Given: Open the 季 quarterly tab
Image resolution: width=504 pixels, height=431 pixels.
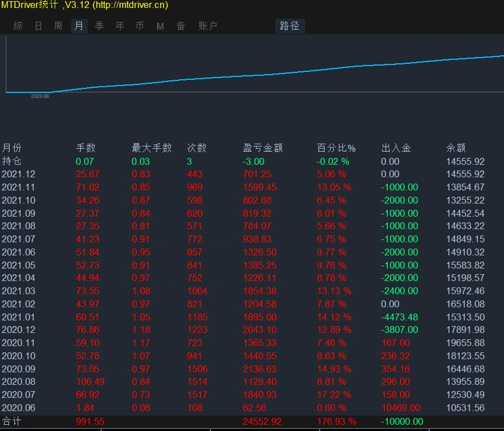Looking at the screenshot, I should (x=99, y=26).
